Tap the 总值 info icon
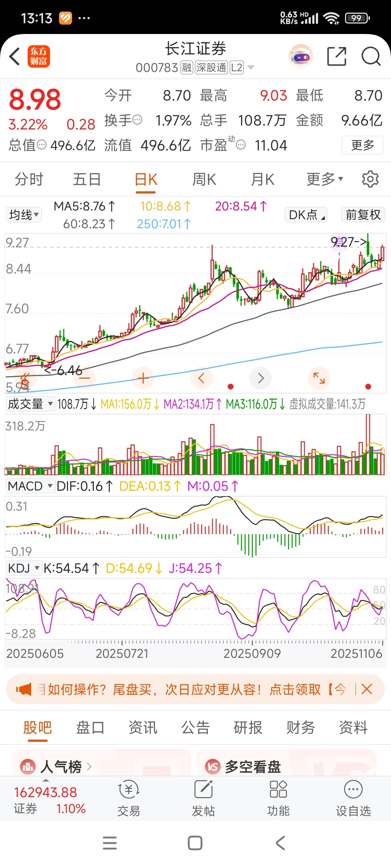The width and height of the screenshot is (391, 868). pyautogui.click(x=42, y=145)
